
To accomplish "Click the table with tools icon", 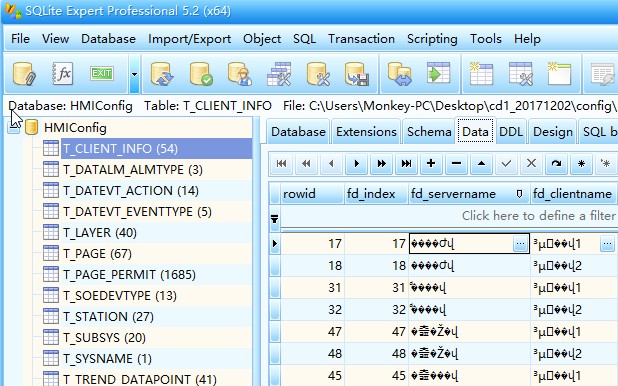I will click(279, 73).
